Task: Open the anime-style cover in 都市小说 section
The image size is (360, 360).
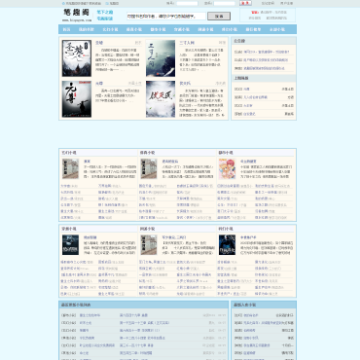Action: click(x=227, y=169)
